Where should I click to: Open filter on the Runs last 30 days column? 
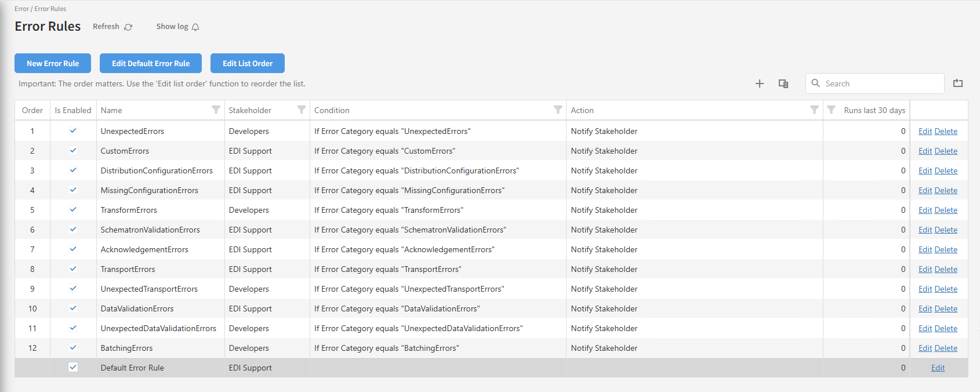tap(831, 110)
